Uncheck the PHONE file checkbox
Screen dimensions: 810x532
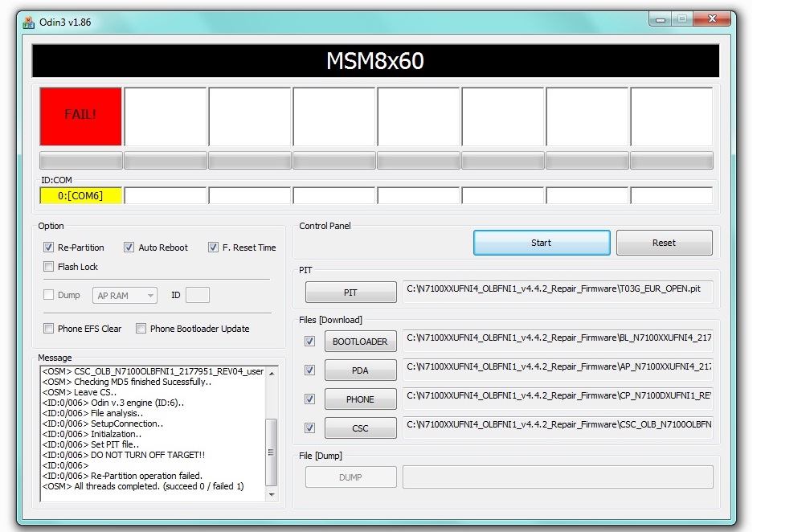click(310, 399)
